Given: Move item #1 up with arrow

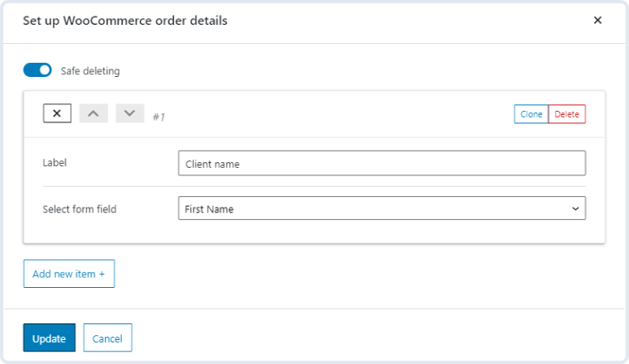Looking at the screenshot, I should click(93, 113).
